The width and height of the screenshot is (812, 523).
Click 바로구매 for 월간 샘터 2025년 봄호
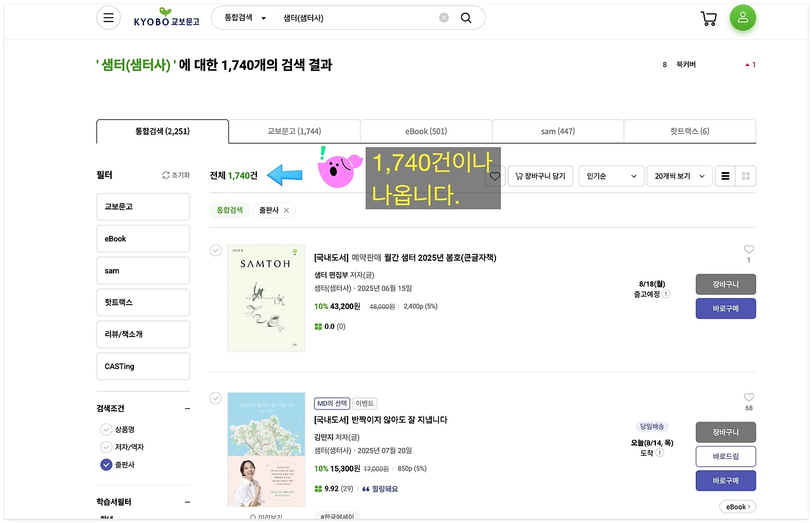click(x=726, y=308)
